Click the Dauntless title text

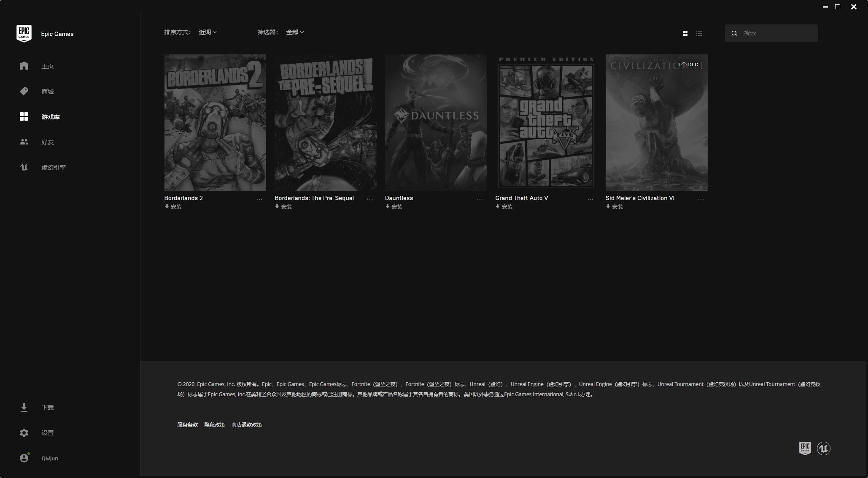399,198
